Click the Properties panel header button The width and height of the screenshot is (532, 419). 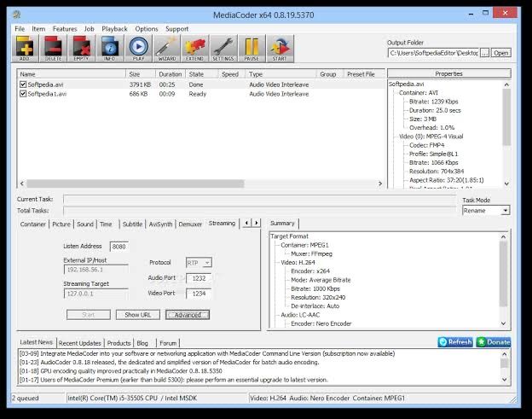click(x=448, y=73)
